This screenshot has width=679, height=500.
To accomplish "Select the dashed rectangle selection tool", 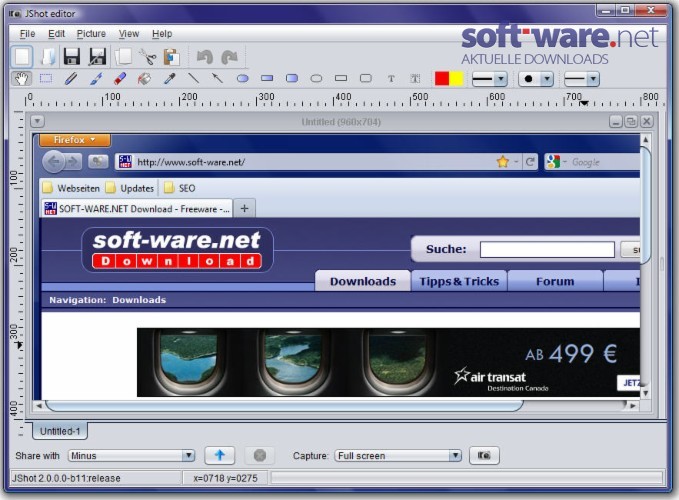I will pyautogui.click(x=46, y=78).
